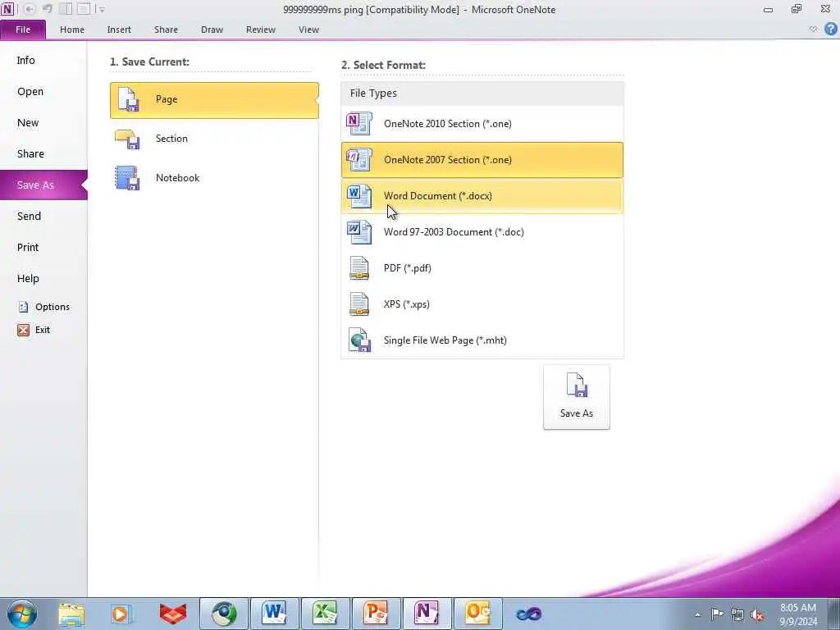The image size is (840, 630).
Task: Open Windows Explorer from taskbar
Action: pyautogui.click(x=72, y=614)
